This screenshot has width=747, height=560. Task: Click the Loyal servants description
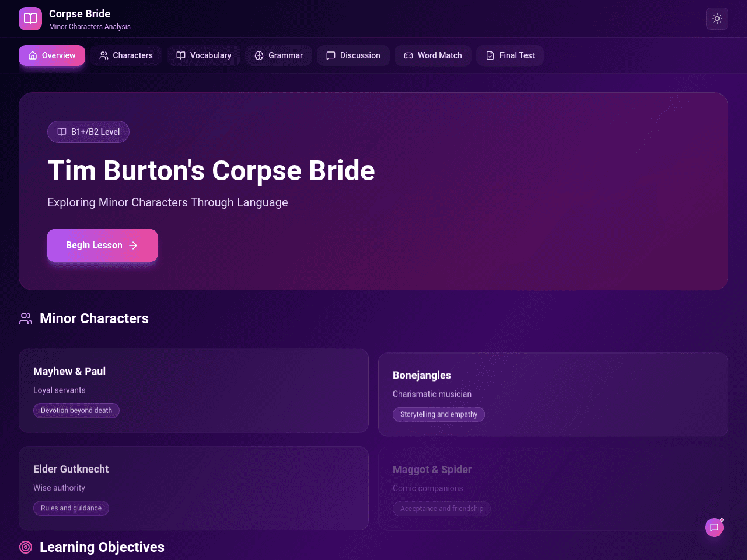point(60,390)
